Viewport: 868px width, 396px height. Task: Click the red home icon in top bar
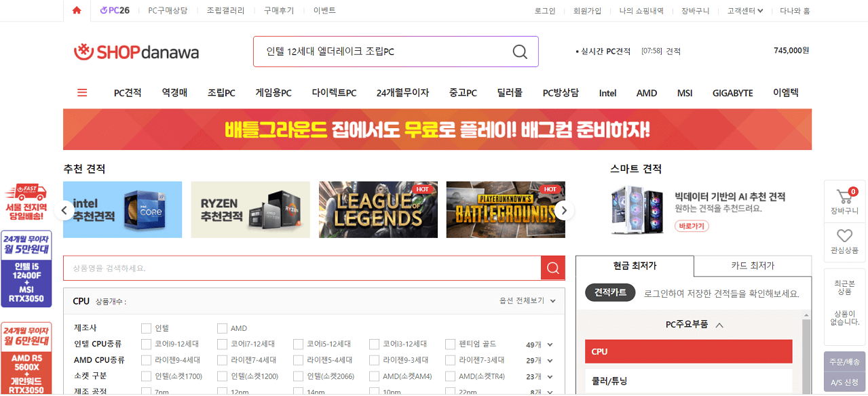pos(76,10)
